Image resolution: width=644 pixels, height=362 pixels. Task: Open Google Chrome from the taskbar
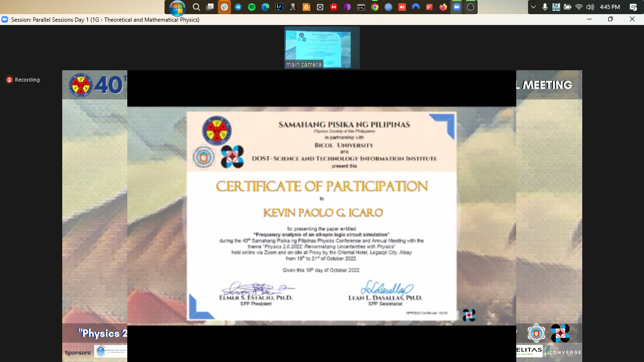pos(375,7)
